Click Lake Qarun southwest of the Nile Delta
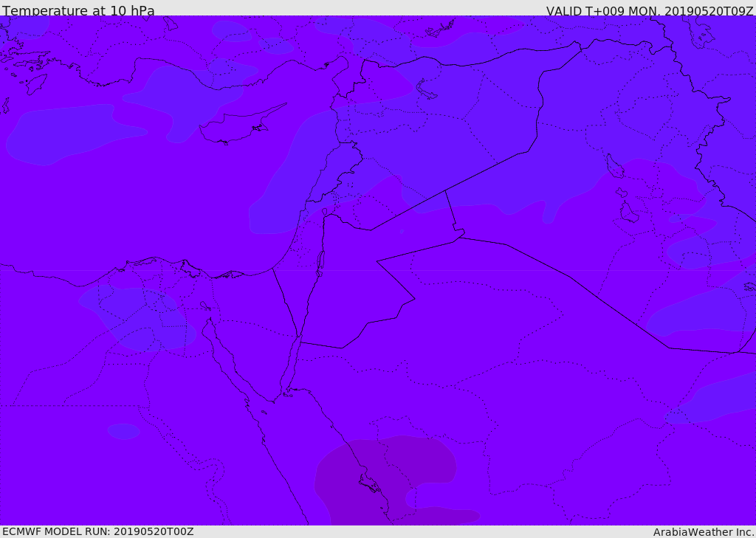This screenshot has width=756, height=538. [x=205, y=306]
